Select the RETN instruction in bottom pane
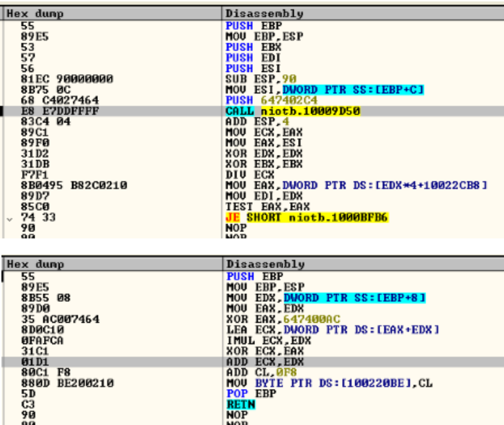Image resolution: width=504 pixels, height=425 pixels. 240,406
